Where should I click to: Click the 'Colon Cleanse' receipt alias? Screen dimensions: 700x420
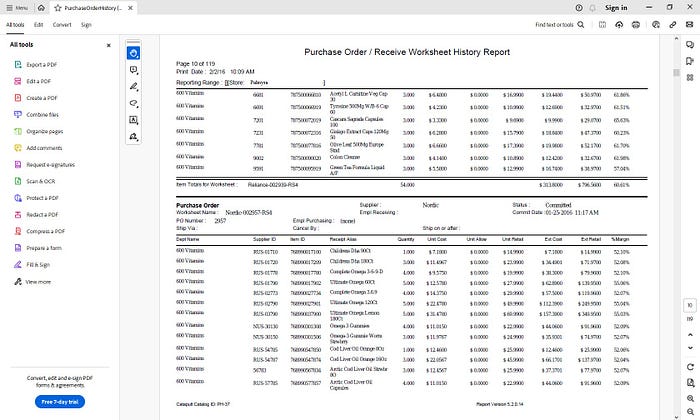tap(345, 157)
